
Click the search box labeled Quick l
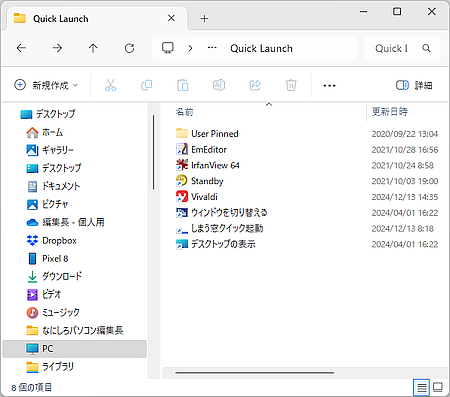pyautogui.click(x=392, y=49)
